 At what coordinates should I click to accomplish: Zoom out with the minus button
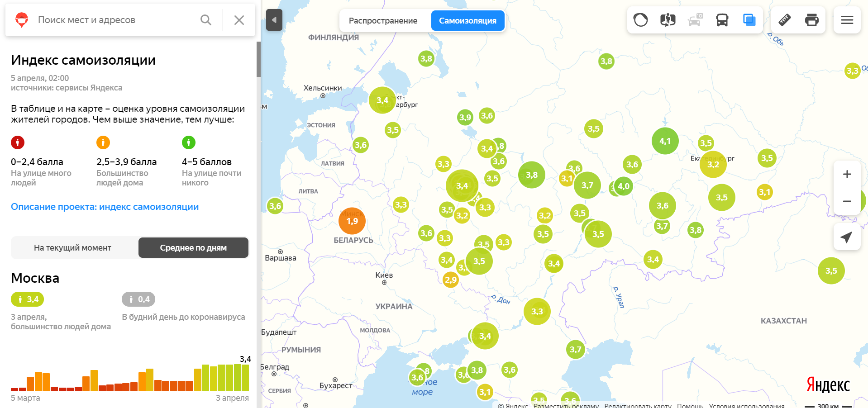pos(847,201)
